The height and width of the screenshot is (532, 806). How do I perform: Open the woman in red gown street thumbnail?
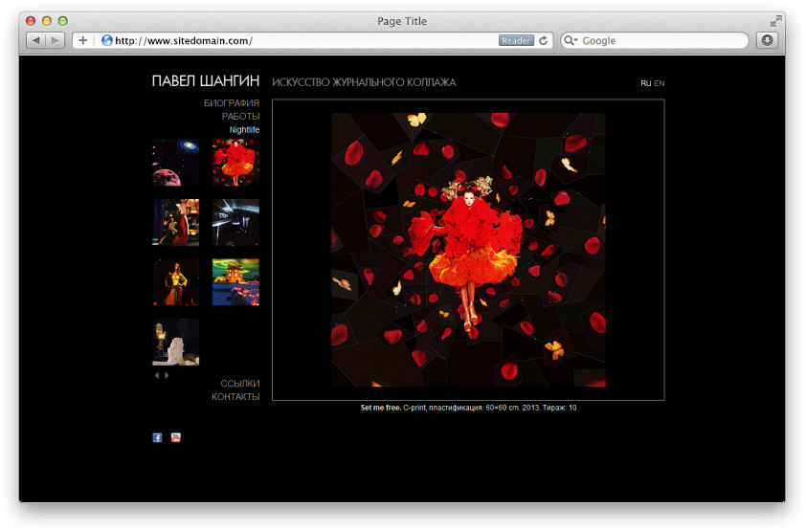coord(176,223)
